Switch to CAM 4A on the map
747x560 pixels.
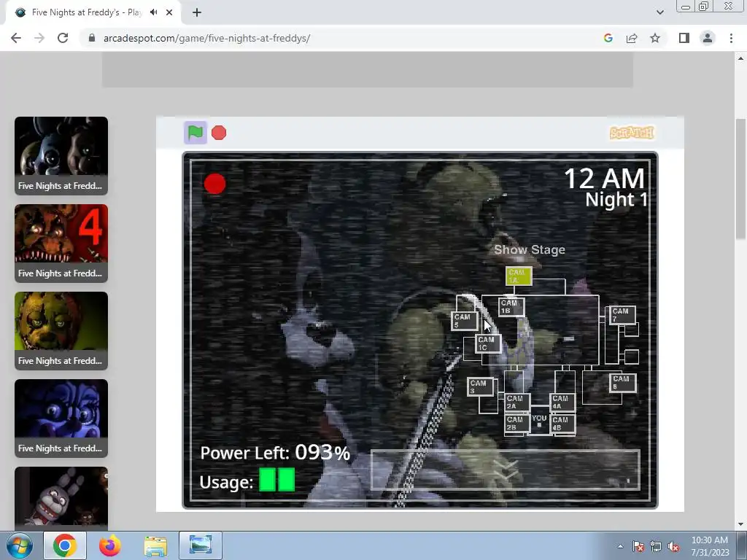coord(562,402)
